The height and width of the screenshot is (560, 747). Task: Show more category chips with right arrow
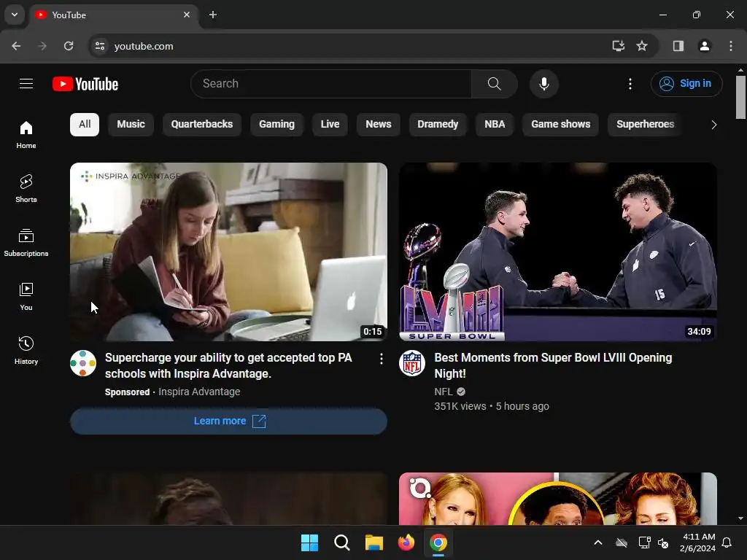[x=713, y=125]
